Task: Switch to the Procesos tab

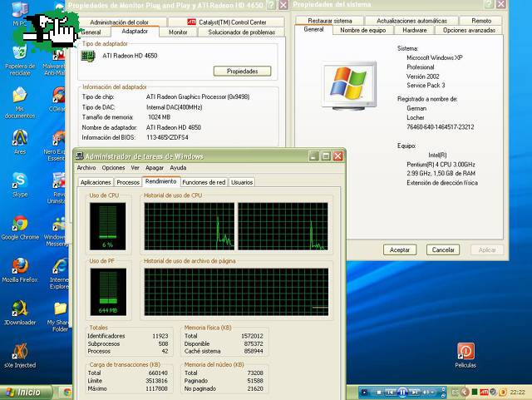Action: coord(128,182)
